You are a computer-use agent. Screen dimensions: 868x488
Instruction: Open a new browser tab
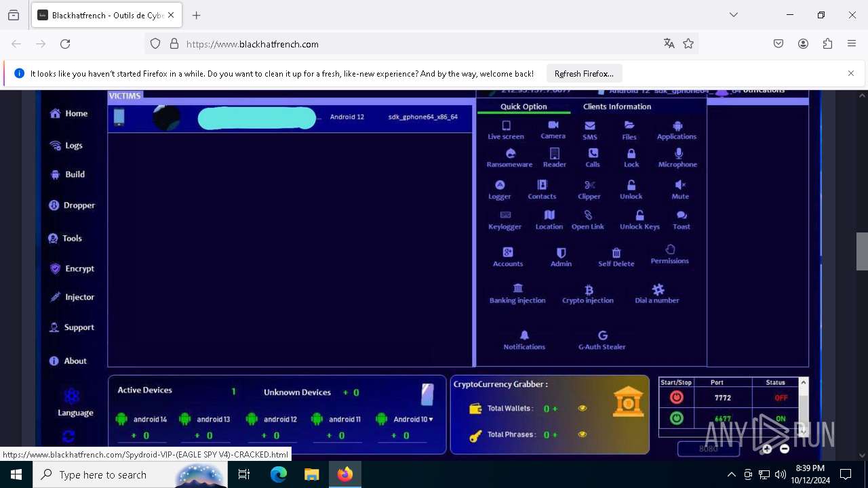pos(197,15)
